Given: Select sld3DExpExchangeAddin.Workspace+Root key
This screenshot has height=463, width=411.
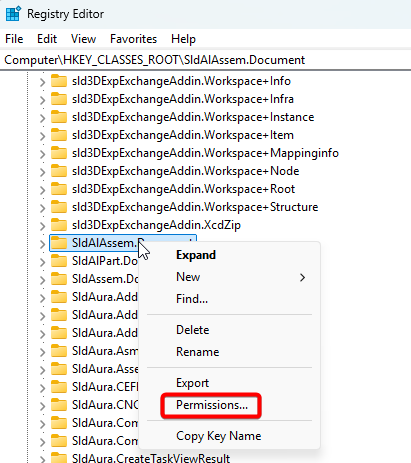Looking at the screenshot, I should pyautogui.click(x=184, y=189).
